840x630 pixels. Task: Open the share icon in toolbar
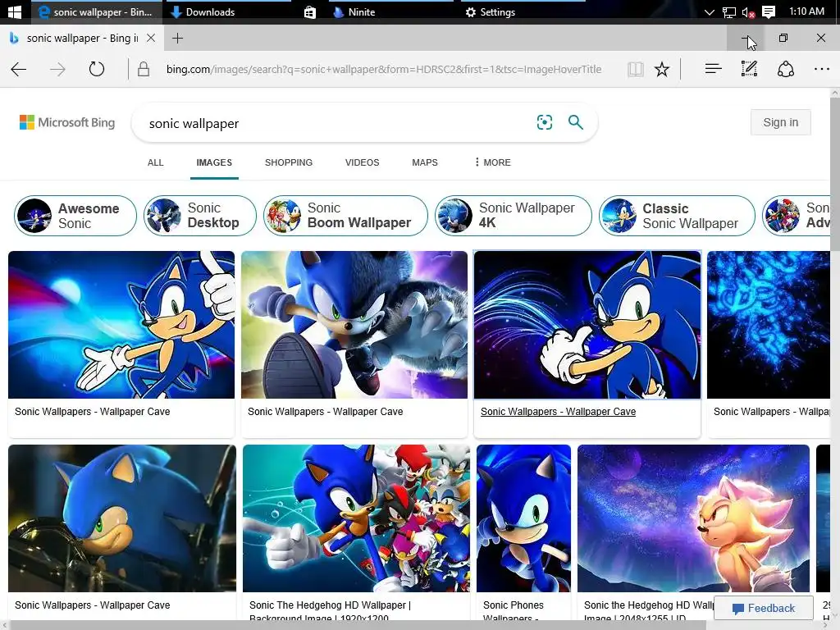pyautogui.click(x=785, y=69)
